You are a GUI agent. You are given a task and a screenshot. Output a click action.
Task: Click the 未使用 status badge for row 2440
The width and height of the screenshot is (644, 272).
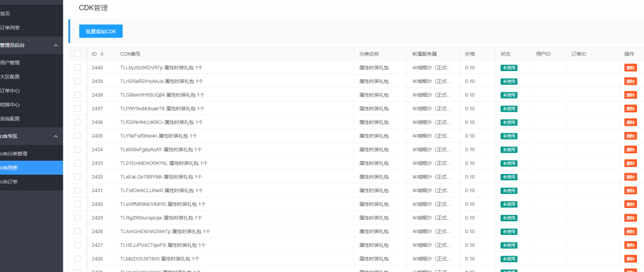click(x=509, y=68)
